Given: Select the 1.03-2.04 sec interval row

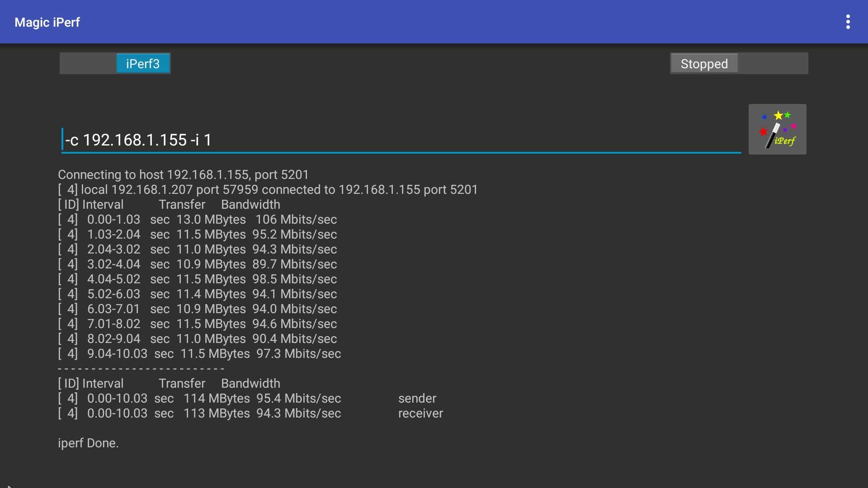Looking at the screenshot, I should (198, 235).
